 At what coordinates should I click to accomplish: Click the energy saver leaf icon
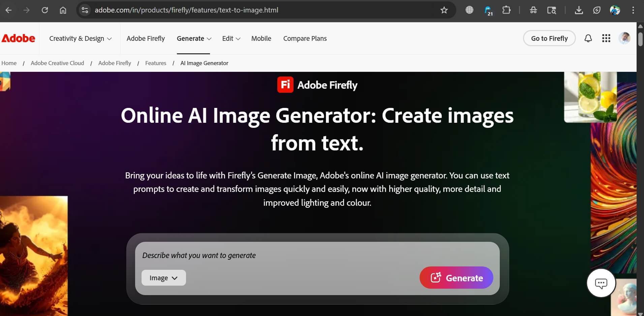coord(597,10)
